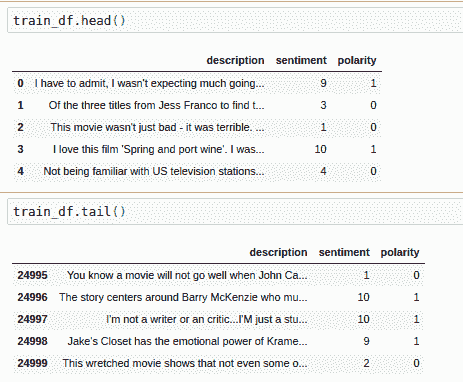463x382 pixels.
Task: Click the polarity header in tail table
Action: point(400,252)
